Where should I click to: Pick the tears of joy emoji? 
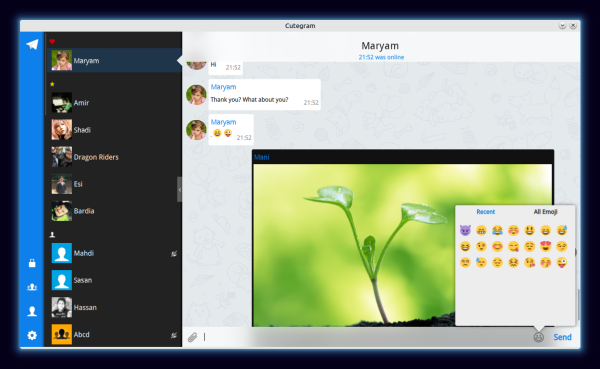click(497, 230)
